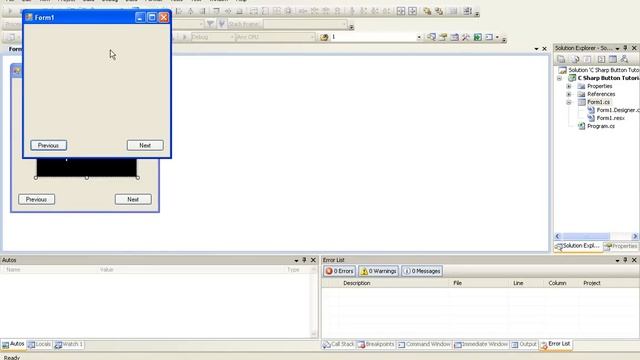The width and height of the screenshot is (640, 360).
Task: Open the layout toolbar options arrow
Action: pyautogui.click(x=477, y=14)
